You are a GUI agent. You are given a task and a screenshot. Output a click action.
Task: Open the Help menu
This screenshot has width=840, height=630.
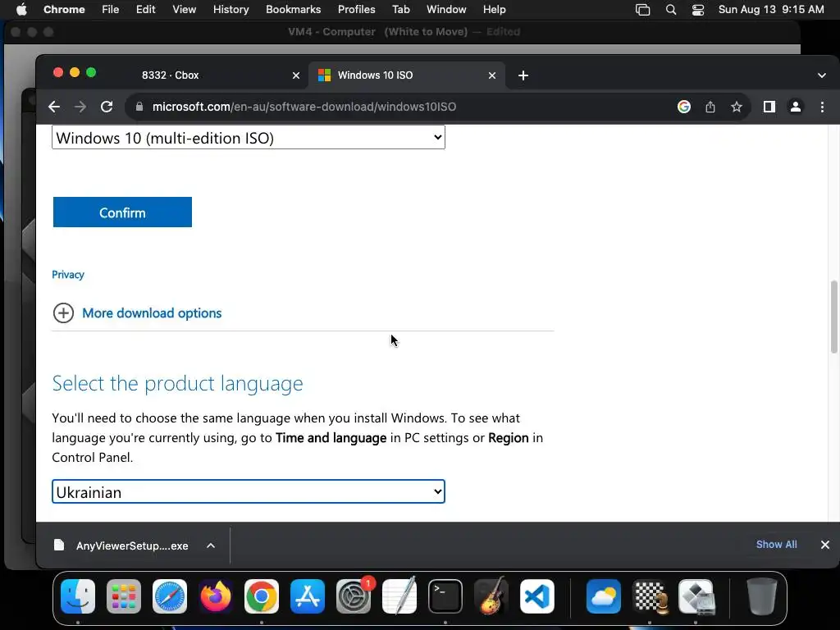point(494,9)
